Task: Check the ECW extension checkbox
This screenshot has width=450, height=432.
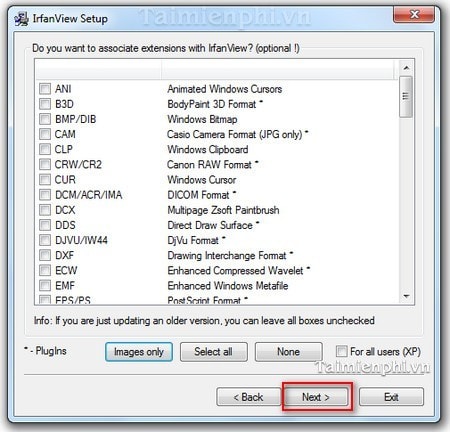Action: tap(45, 270)
